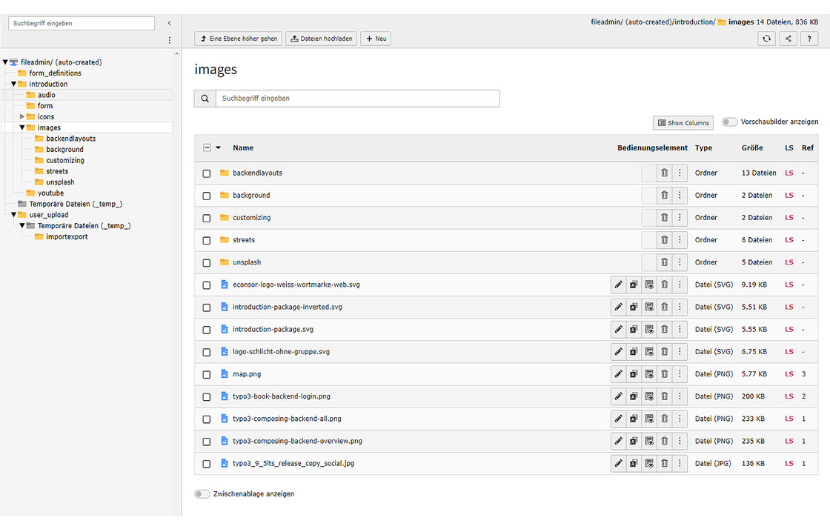Collapse the fileadmin/ (auto-created) tree node

(5, 62)
